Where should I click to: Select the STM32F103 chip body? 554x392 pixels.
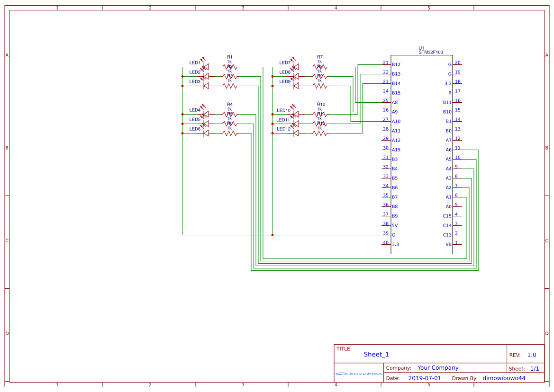421,154
